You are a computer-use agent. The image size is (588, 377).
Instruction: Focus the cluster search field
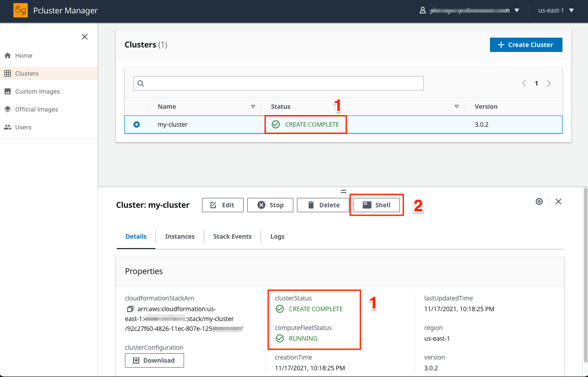(278, 83)
